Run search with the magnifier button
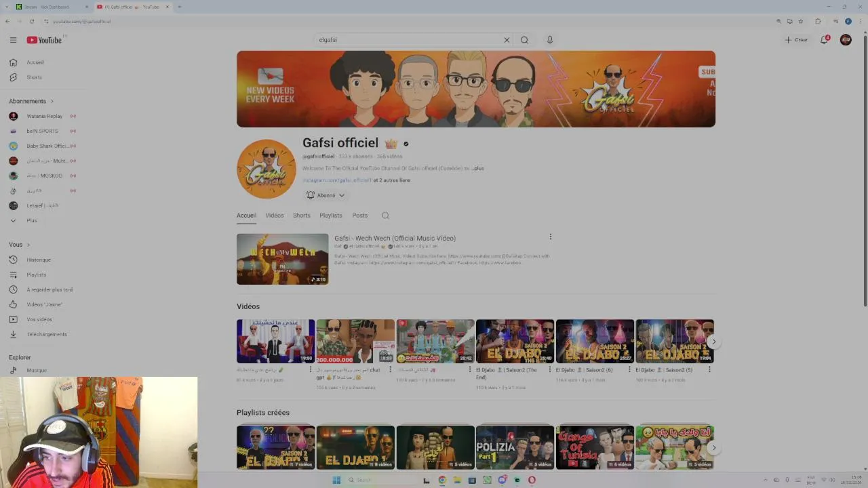This screenshot has height=488, width=868. 524,40
